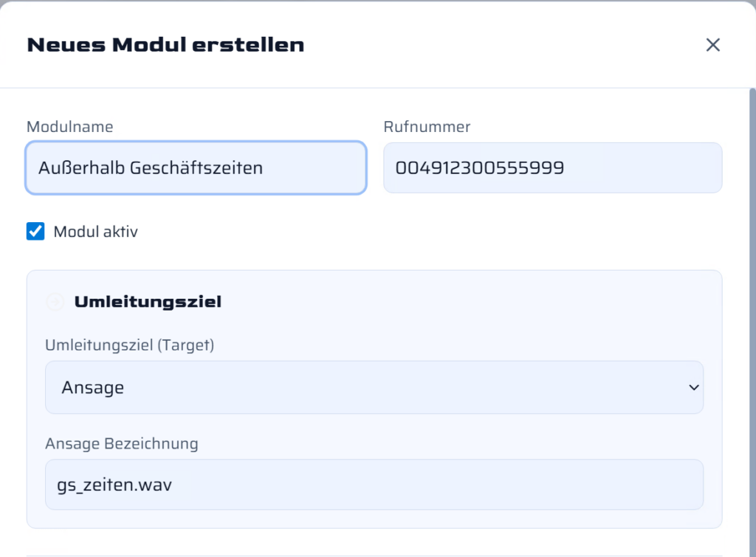
Task: Click the Umleitungsziel section heading
Action: click(148, 302)
